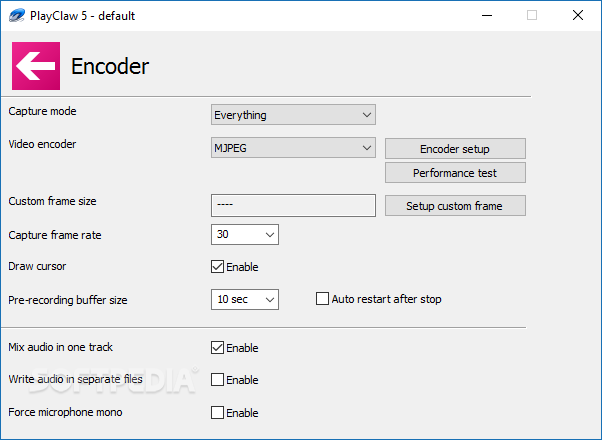Open the Capture mode dropdown
Screen dimensions: 602x440
(x=293, y=114)
